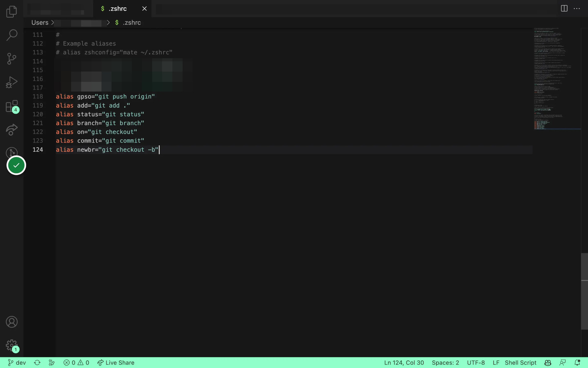Click the alias newbr="git checkout -b" line
This screenshot has height=368, width=588.
click(107, 150)
